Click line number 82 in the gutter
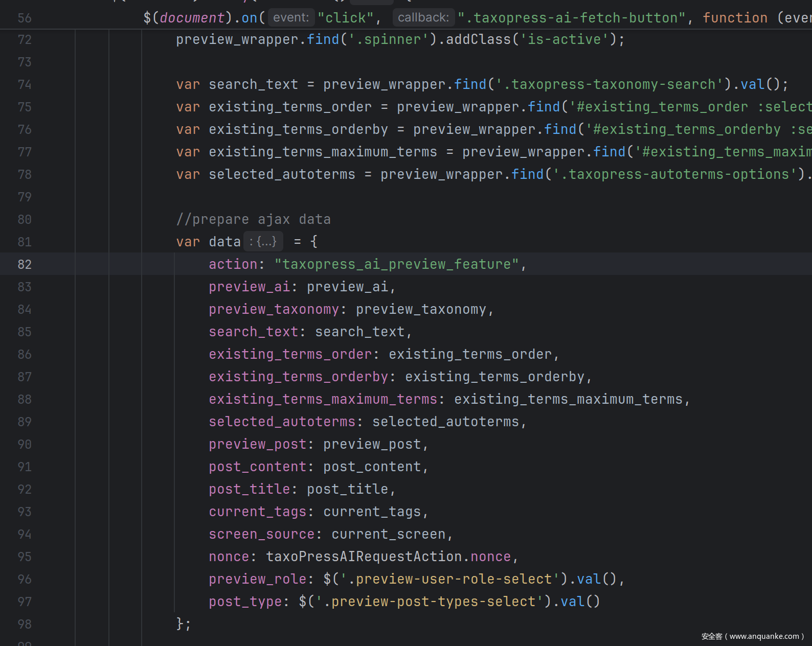Viewport: 812px width, 646px height. tap(25, 264)
